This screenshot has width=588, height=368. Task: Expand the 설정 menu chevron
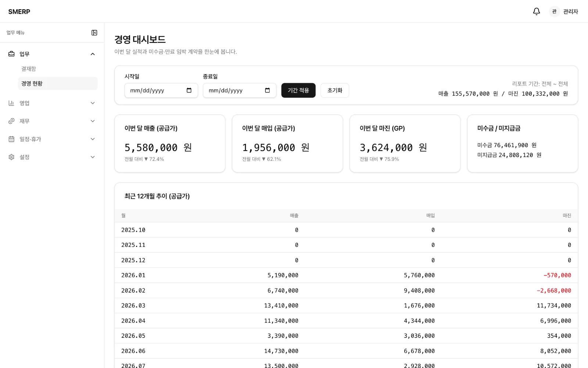93,157
